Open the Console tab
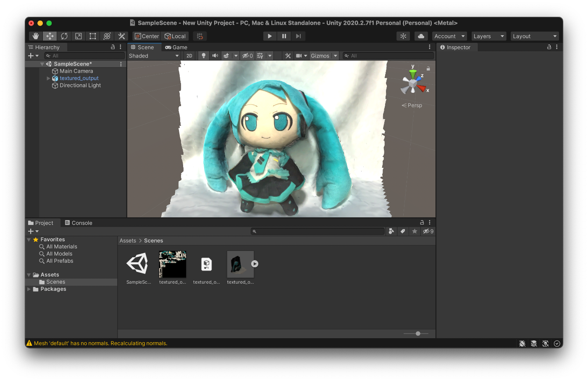The image size is (588, 381). pyautogui.click(x=79, y=223)
